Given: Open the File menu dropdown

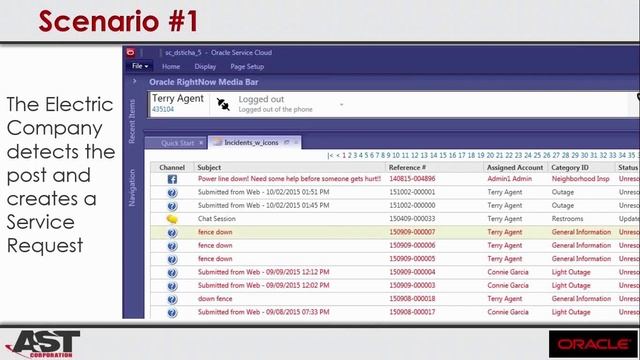Looking at the screenshot, I should coord(140,66).
